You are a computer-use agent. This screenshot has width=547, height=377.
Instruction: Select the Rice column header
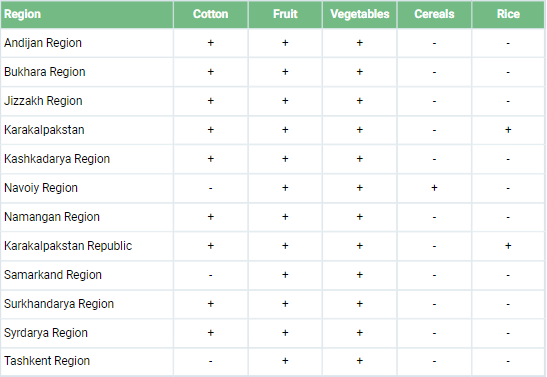tap(508, 14)
